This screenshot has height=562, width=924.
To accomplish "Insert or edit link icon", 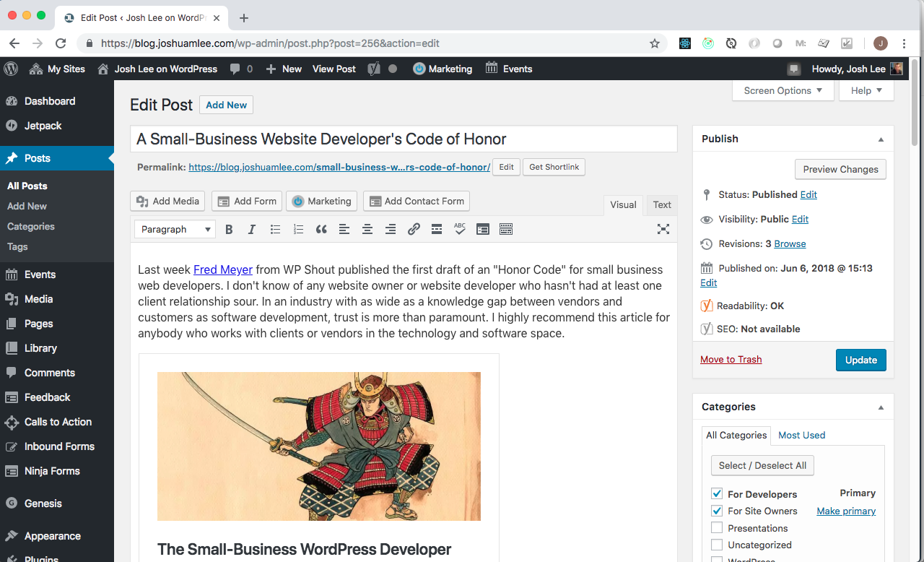I will [x=414, y=229].
